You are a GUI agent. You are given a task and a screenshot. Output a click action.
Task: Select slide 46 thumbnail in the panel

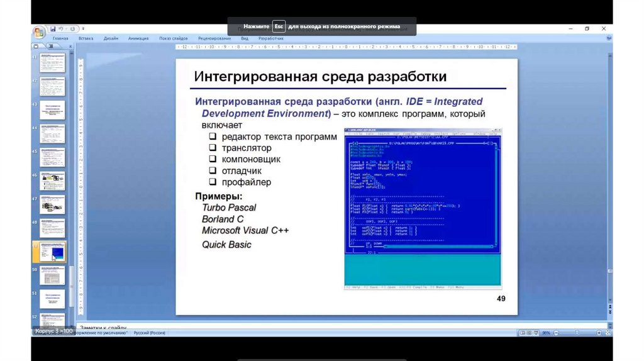coord(52,181)
